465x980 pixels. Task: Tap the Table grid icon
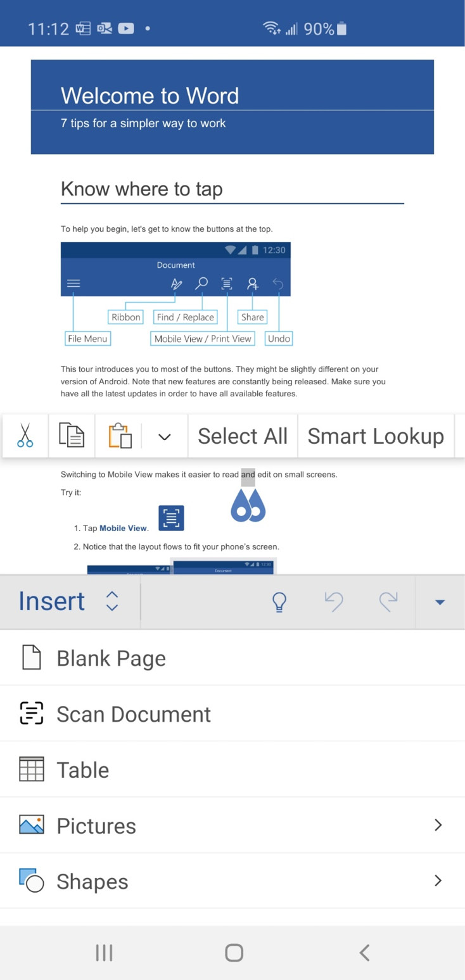(32, 769)
